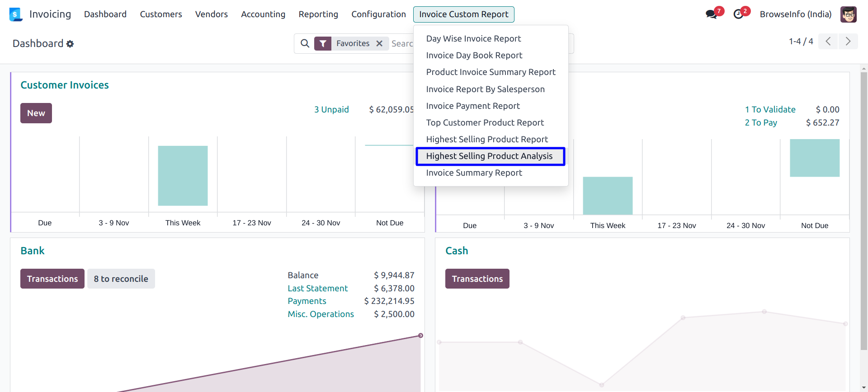Remove the Favorites filter with X
The width and height of the screenshot is (868, 392).
[x=379, y=43]
